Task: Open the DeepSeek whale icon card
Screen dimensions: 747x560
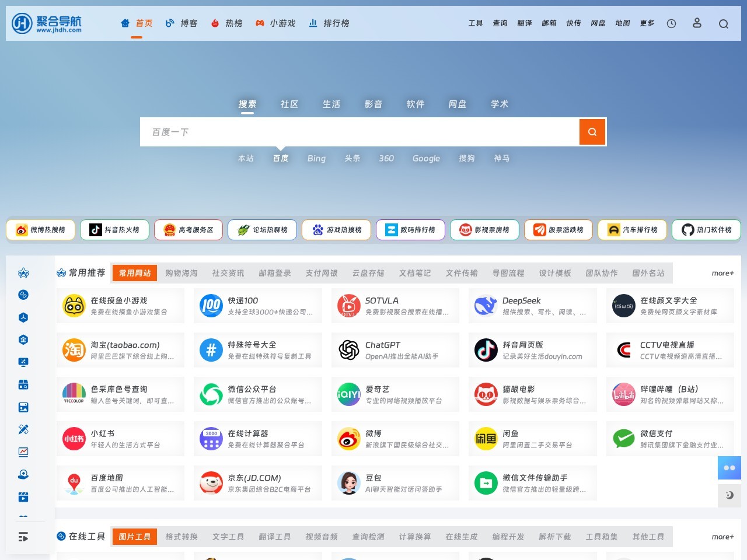Action: coord(532,306)
